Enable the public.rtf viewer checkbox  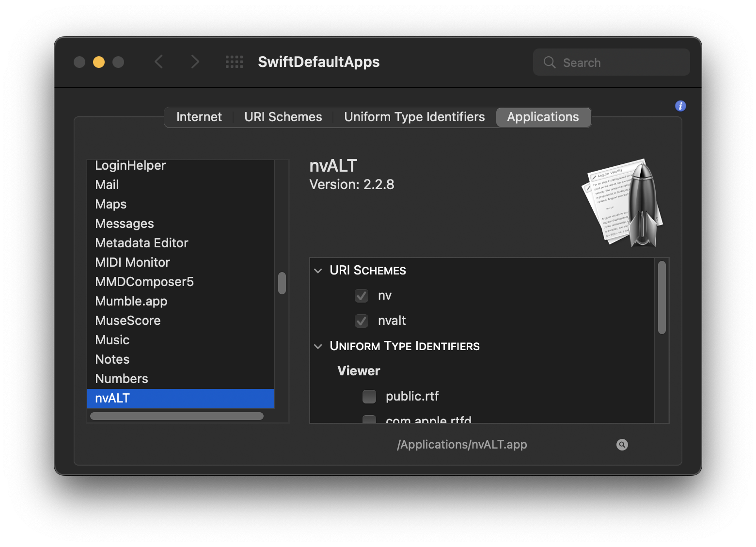[x=369, y=397]
